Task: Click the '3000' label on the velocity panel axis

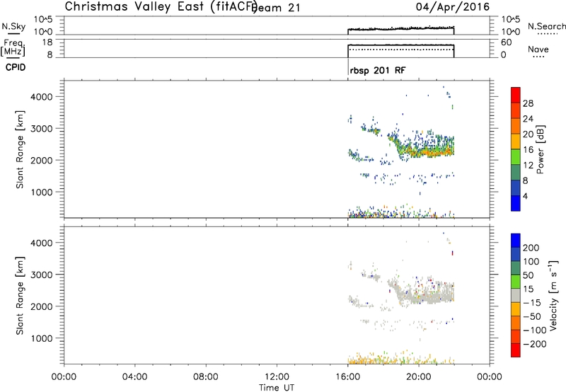Action: pyautogui.click(x=42, y=275)
